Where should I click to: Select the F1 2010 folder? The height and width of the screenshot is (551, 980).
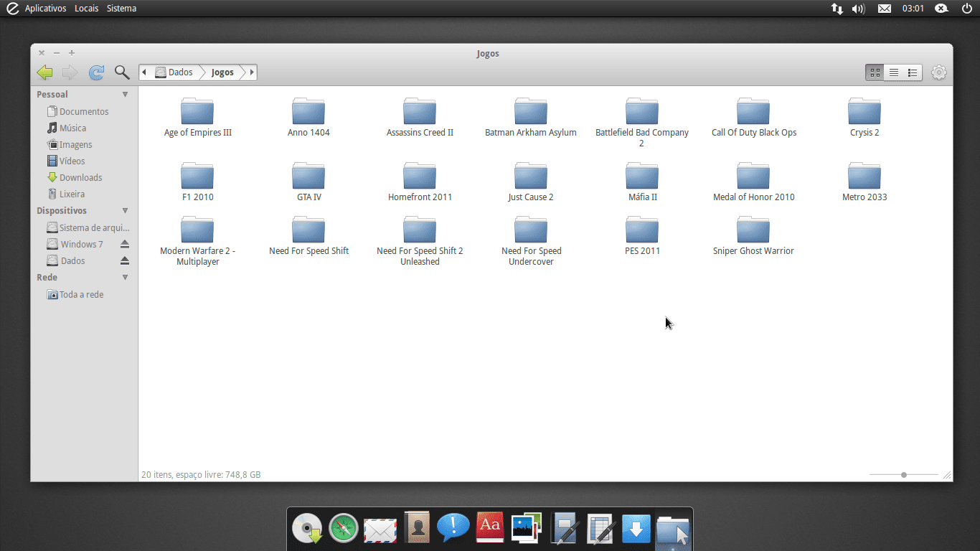[197, 182]
